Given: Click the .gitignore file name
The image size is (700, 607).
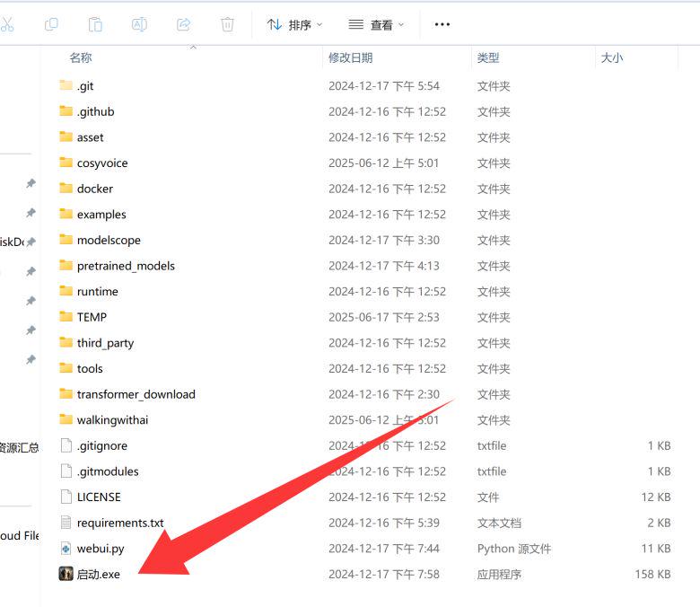Looking at the screenshot, I should click(x=101, y=445).
